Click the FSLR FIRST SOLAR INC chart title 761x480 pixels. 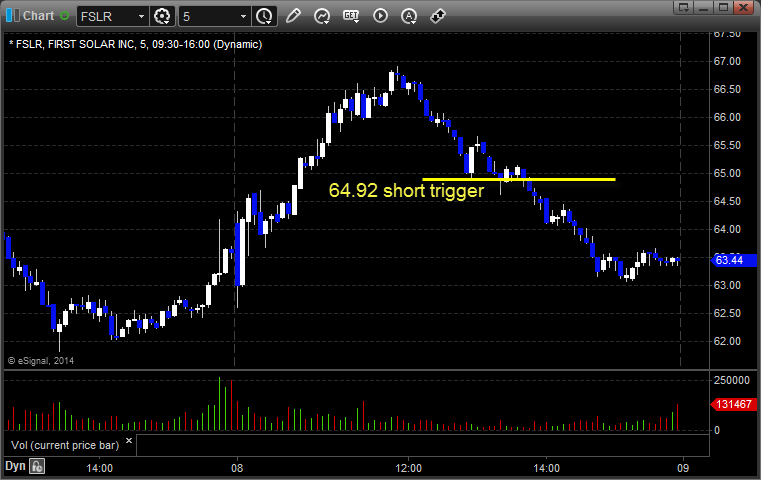(x=135, y=44)
